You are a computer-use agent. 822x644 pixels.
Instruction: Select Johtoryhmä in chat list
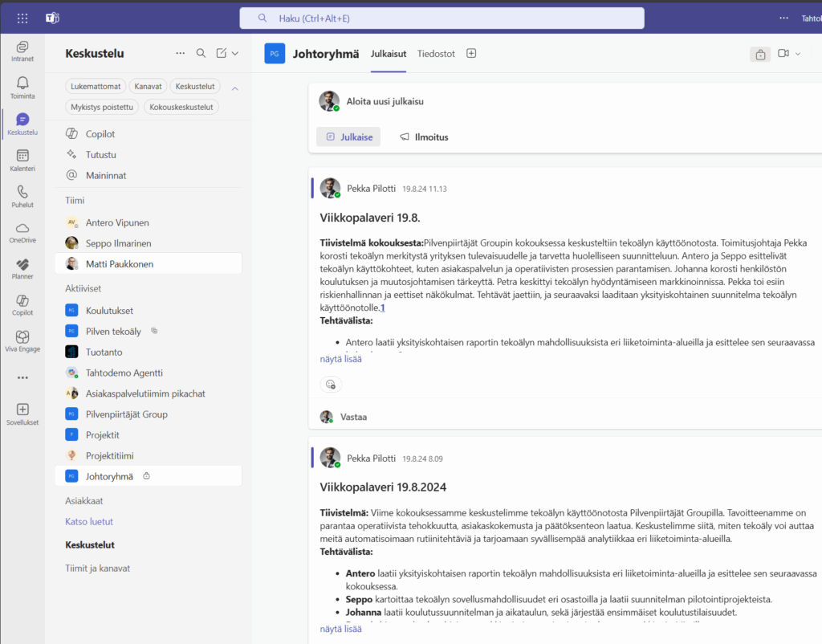tap(149, 476)
